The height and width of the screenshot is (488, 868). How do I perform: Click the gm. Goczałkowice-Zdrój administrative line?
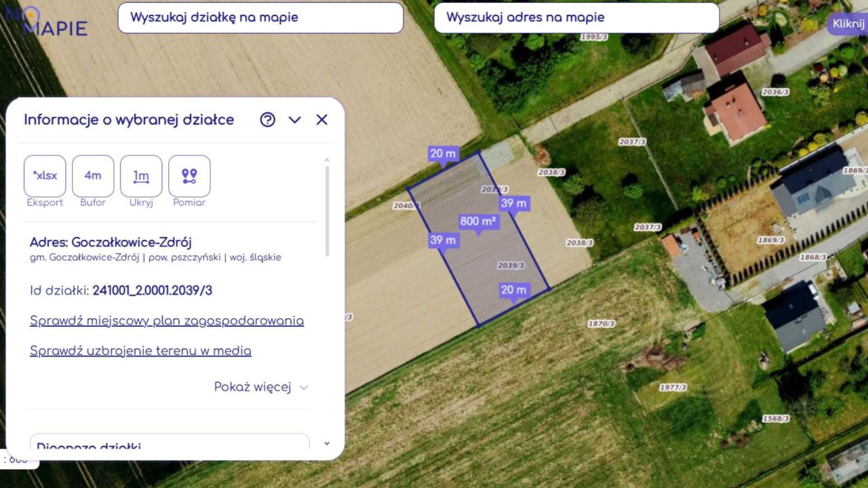[155, 258]
